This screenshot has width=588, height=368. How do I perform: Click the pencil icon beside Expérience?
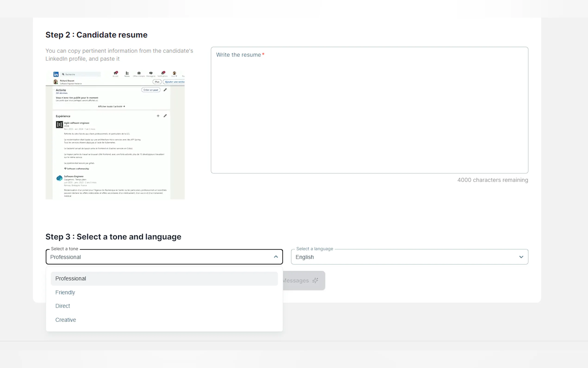165,116
